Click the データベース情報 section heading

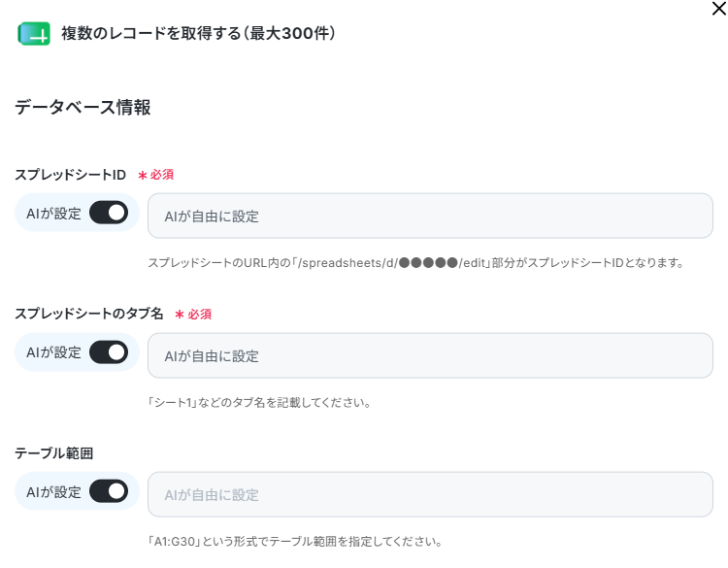pyautogui.click(x=83, y=107)
